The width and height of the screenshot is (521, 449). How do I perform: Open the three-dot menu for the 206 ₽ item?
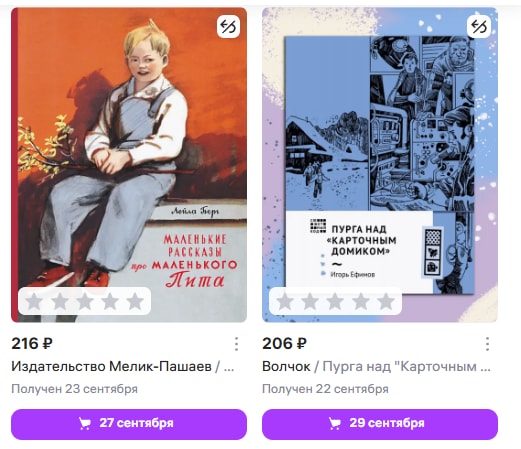[x=487, y=344]
